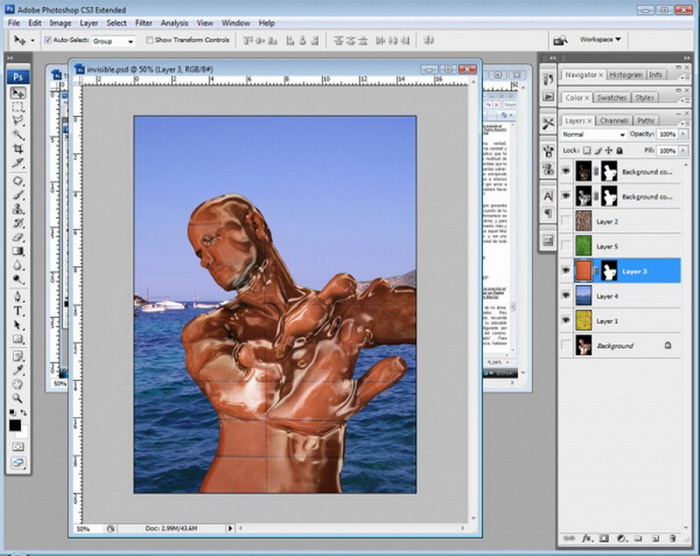Select the History Brush tool

coord(18,223)
